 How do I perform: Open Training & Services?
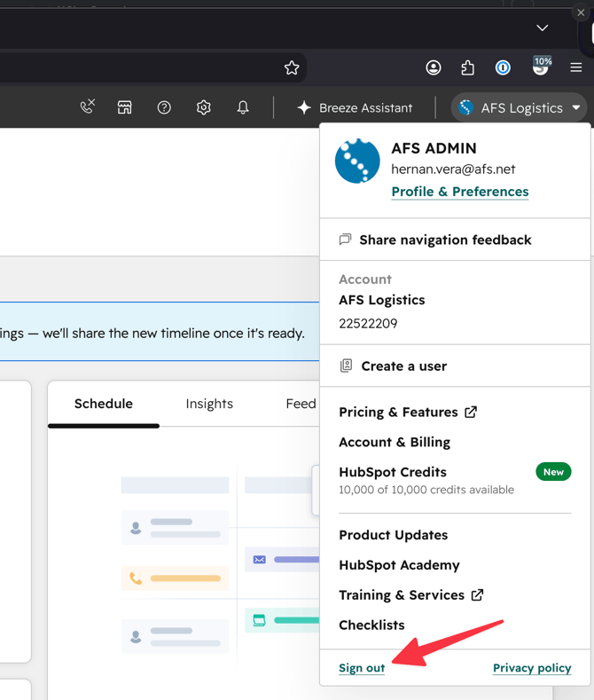coord(402,595)
